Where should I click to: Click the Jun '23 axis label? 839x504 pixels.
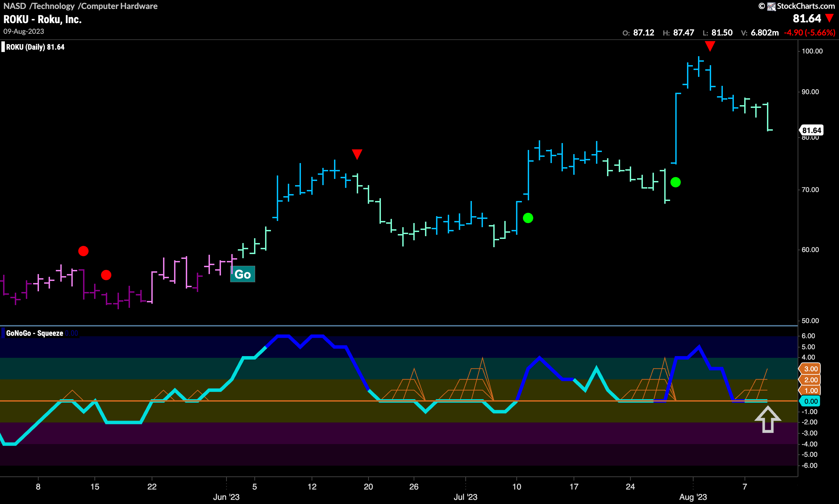[226, 497]
